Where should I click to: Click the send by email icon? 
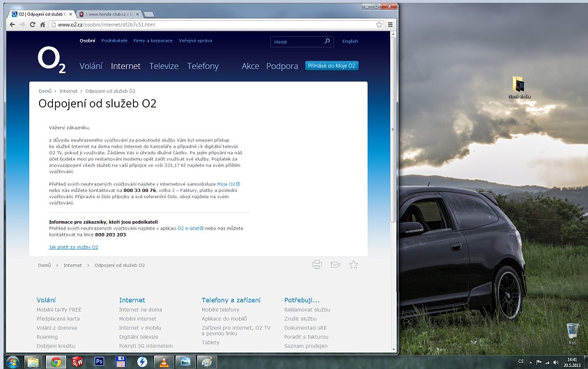[335, 265]
